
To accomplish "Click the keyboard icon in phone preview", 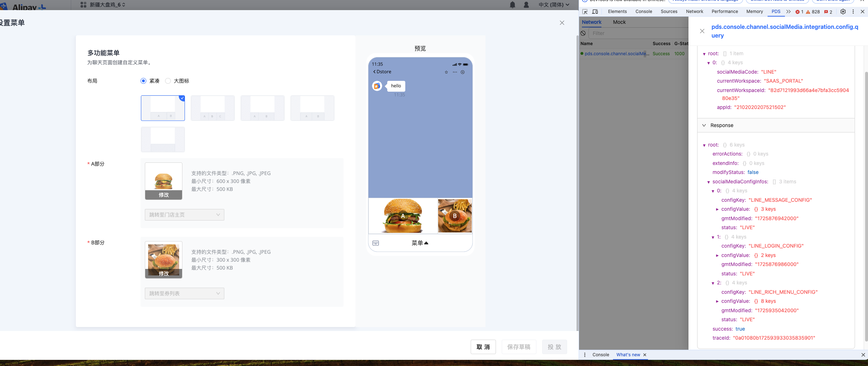I will click(376, 243).
